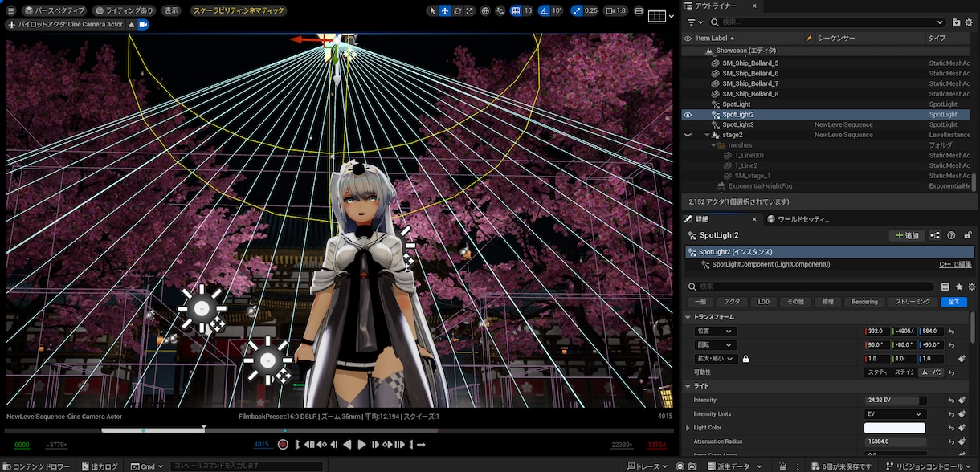Adjust the Intensity 24.32 EV slider
The width and height of the screenshot is (980, 472).
coord(895,401)
